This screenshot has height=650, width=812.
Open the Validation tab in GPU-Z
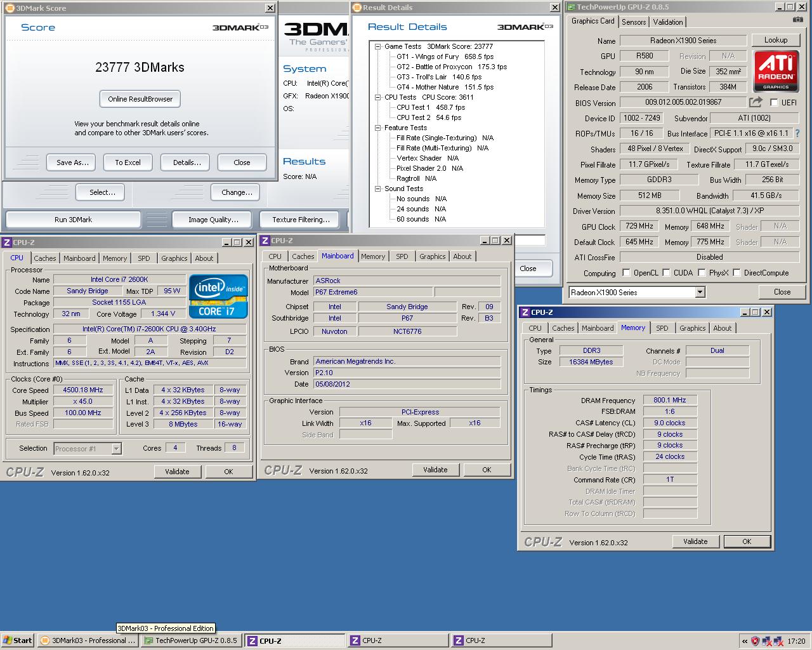pos(667,22)
